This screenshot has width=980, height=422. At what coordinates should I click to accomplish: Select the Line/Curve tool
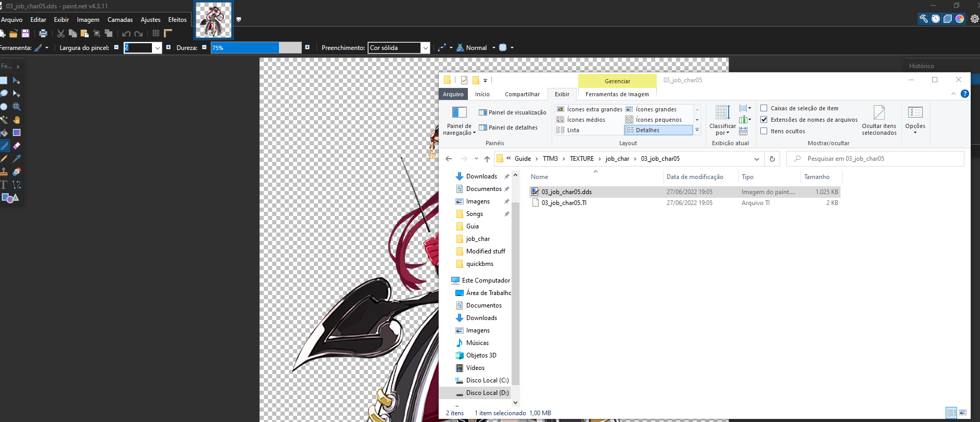coord(17,185)
